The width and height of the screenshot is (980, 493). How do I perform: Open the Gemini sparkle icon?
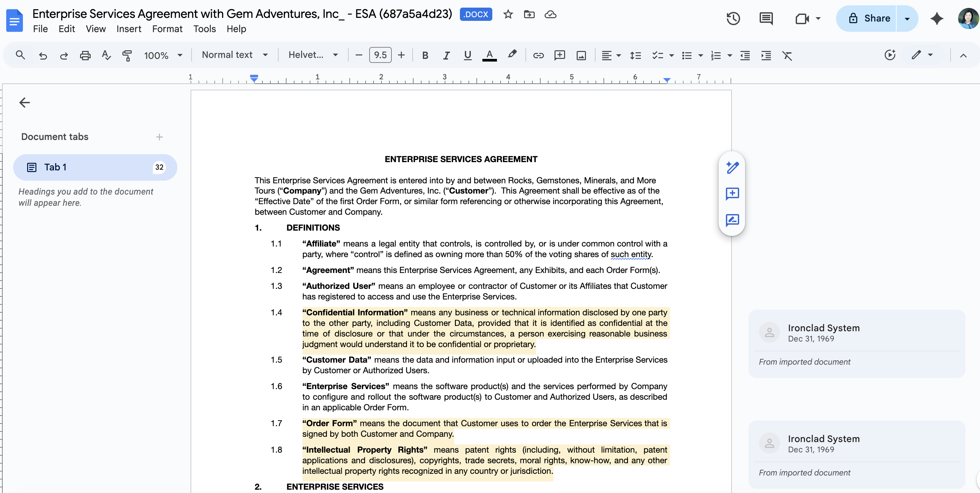point(937,18)
